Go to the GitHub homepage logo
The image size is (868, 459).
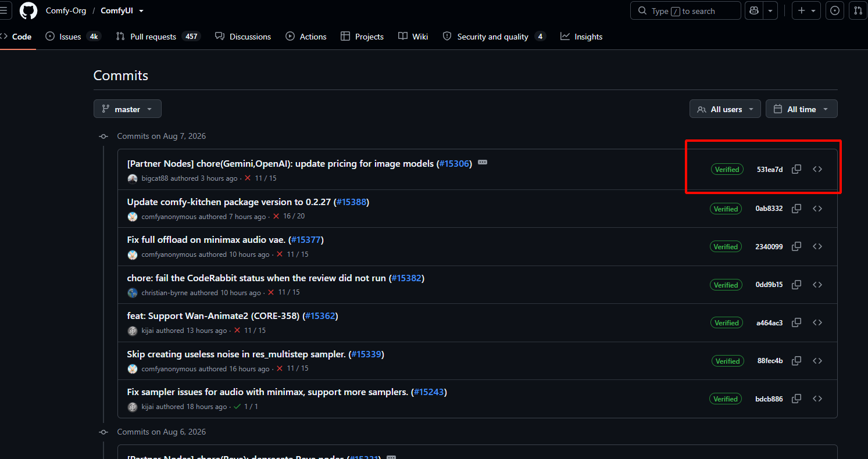point(28,10)
